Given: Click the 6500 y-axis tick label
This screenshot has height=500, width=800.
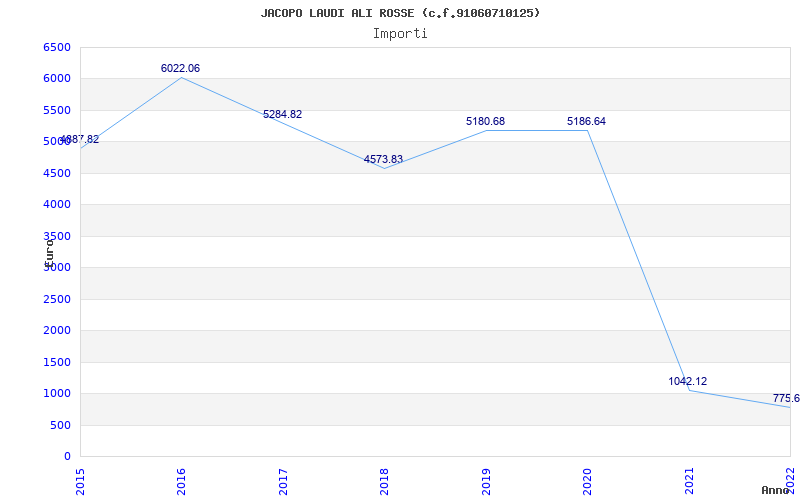Looking at the screenshot, I should (57, 48).
